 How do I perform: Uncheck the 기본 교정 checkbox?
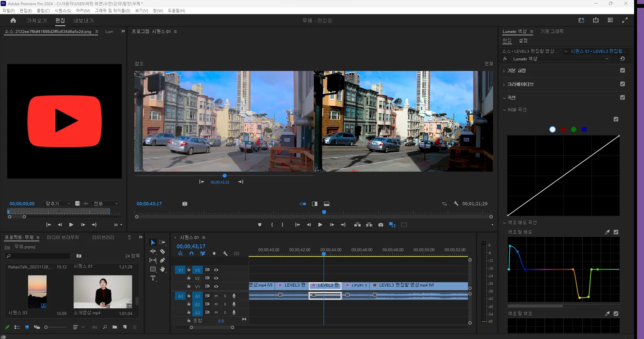click(x=622, y=71)
